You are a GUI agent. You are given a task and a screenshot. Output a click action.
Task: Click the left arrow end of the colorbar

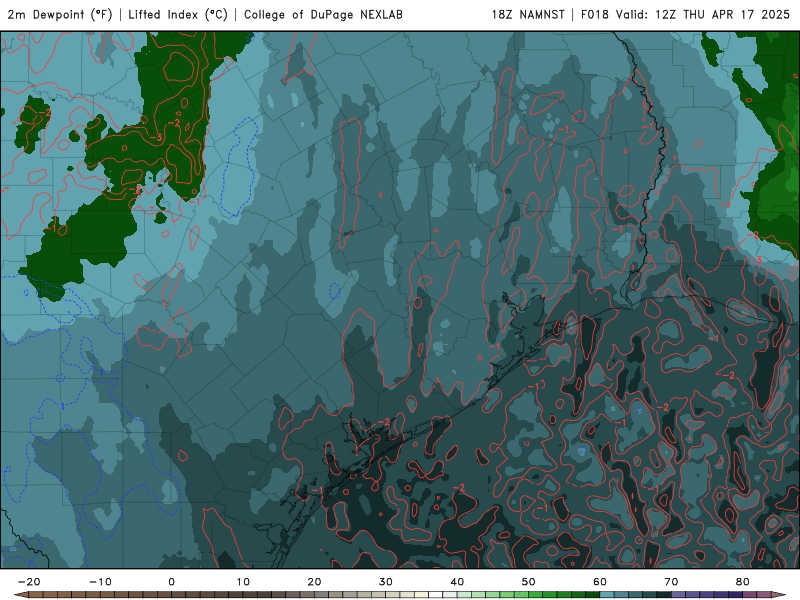coord(21,595)
